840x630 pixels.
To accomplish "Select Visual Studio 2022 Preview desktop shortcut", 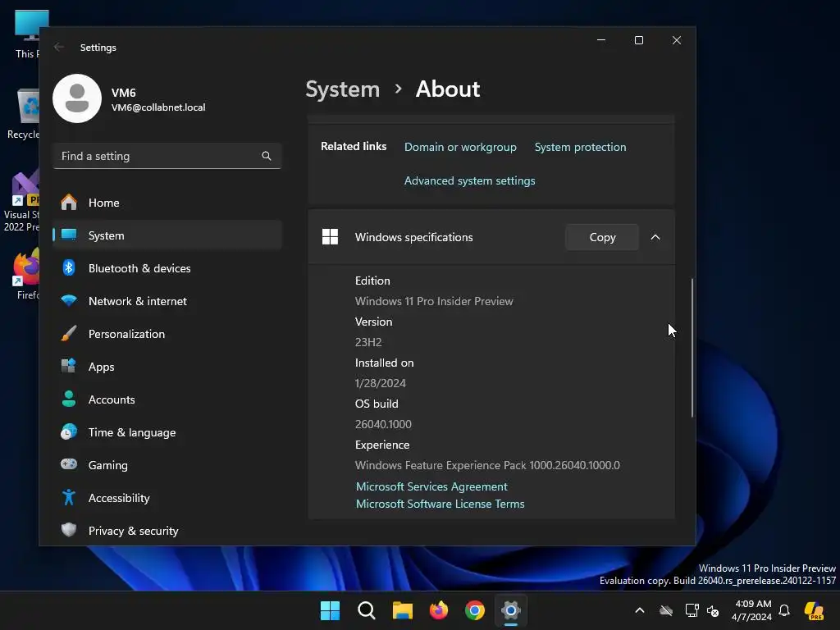I will [x=22, y=201].
